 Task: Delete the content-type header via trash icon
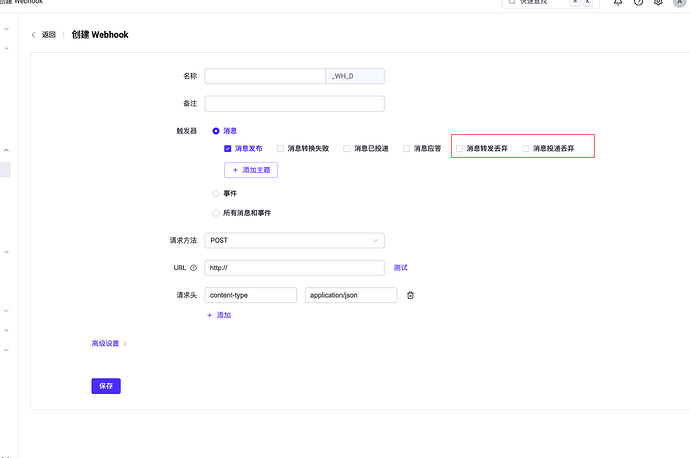(410, 295)
